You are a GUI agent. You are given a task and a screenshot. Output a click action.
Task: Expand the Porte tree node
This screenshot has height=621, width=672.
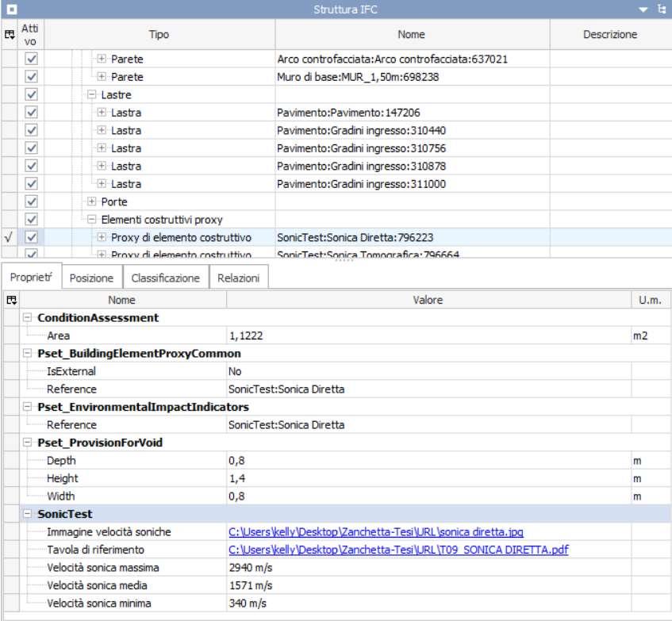point(92,201)
